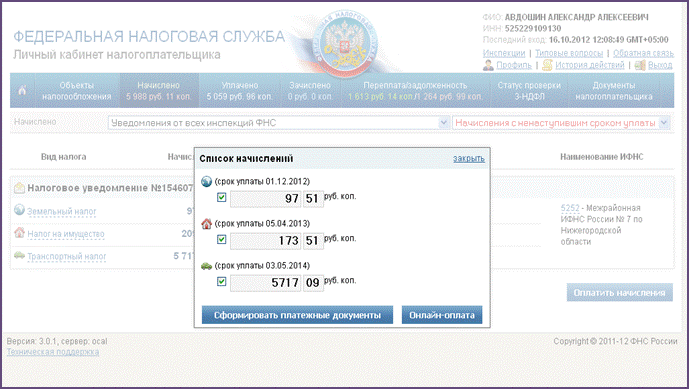Click the Онлайн-оплата button
This screenshot has width=689, height=389.
point(442,315)
